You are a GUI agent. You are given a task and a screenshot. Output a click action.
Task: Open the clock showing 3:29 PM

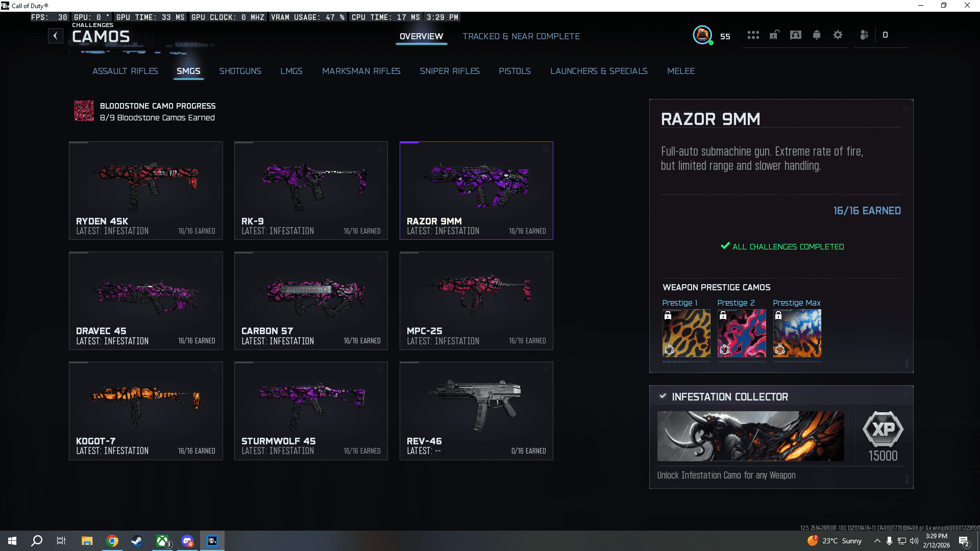coord(936,541)
